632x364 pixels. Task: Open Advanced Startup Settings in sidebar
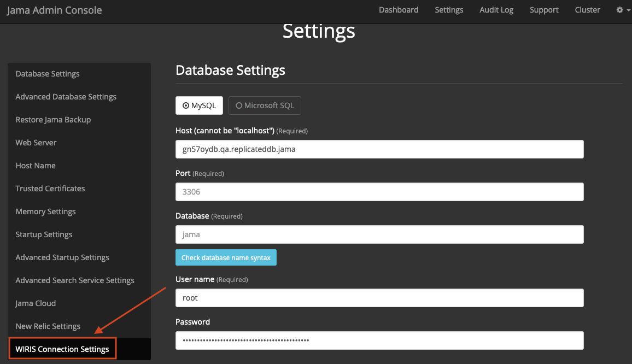[79, 257]
